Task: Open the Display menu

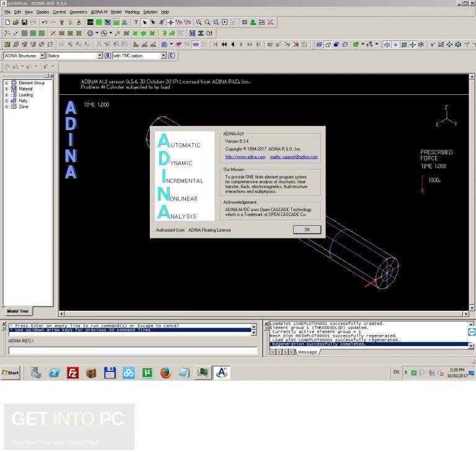Action: point(43,12)
